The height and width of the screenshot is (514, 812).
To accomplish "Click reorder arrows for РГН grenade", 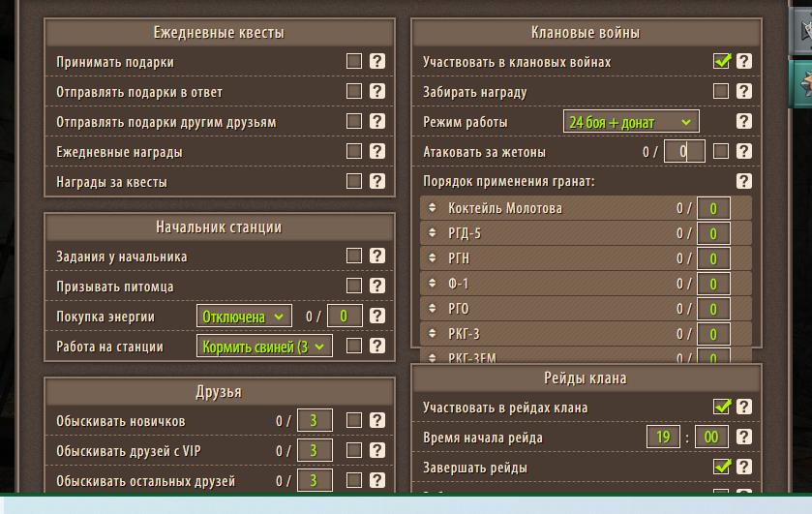I will [433, 258].
